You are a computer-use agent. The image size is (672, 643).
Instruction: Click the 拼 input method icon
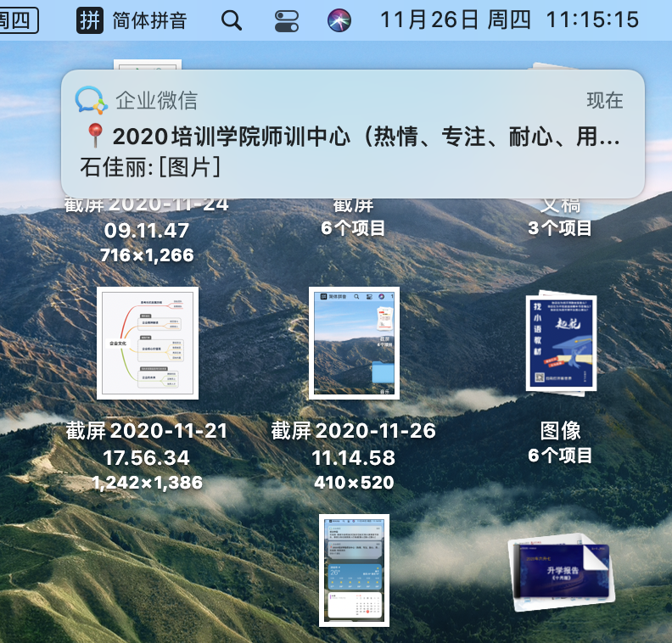click(90, 20)
